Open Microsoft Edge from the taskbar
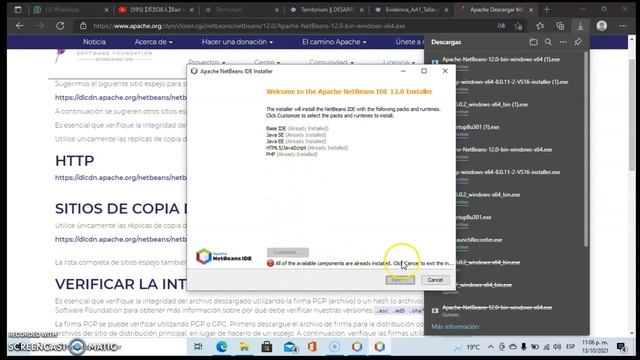Viewport: 640px width, 360px height. click(222, 347)
